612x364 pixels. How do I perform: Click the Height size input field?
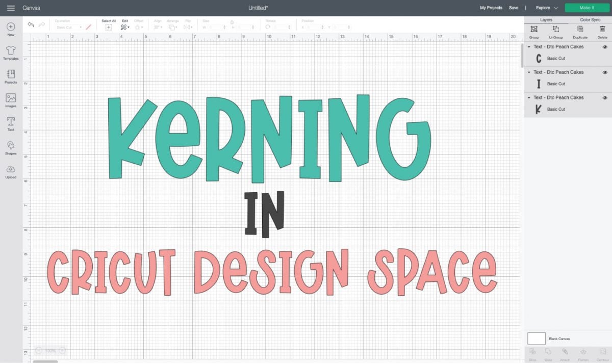[244, 27]
